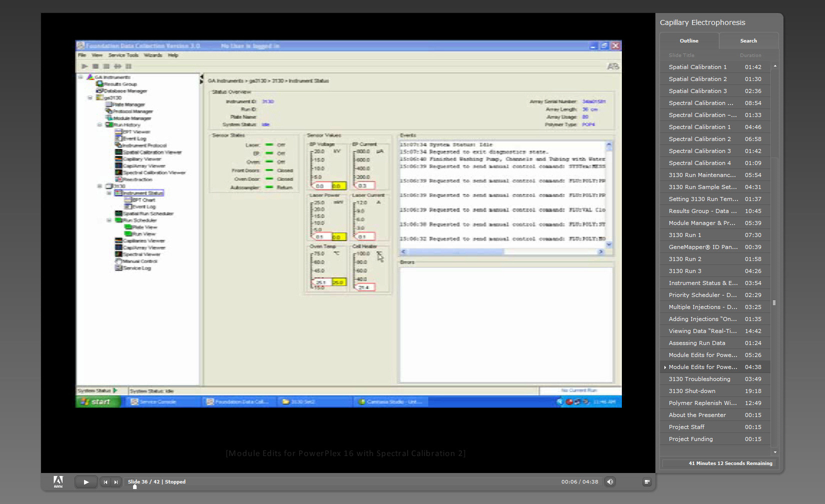
Task: Open slide Spatial Calibration 1
Action: pos(715,67)
